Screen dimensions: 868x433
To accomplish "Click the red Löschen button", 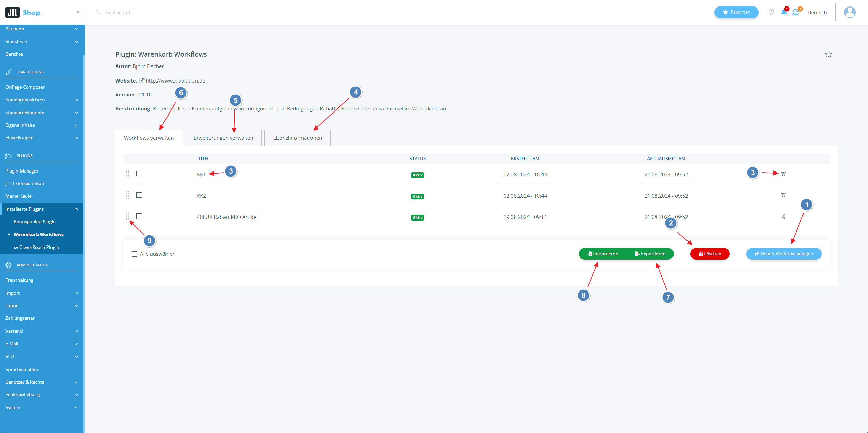I will pyautogui.click(x=710, y=254).
